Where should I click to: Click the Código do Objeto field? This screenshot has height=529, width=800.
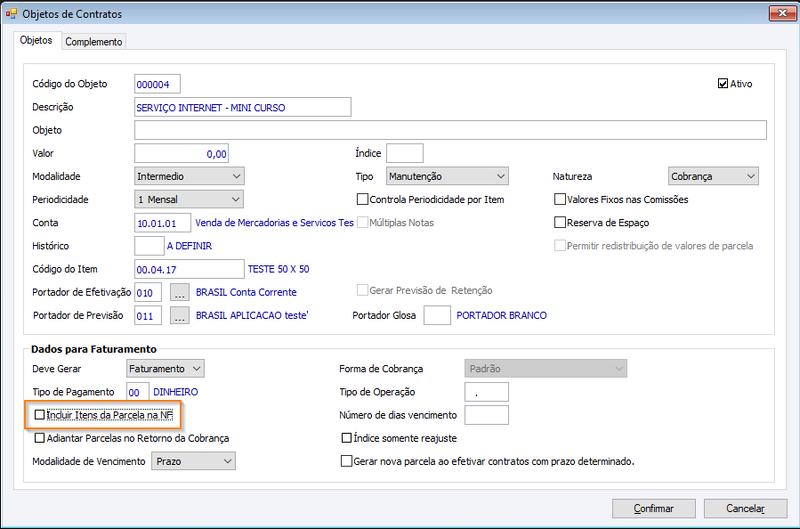tap(157, 84)
